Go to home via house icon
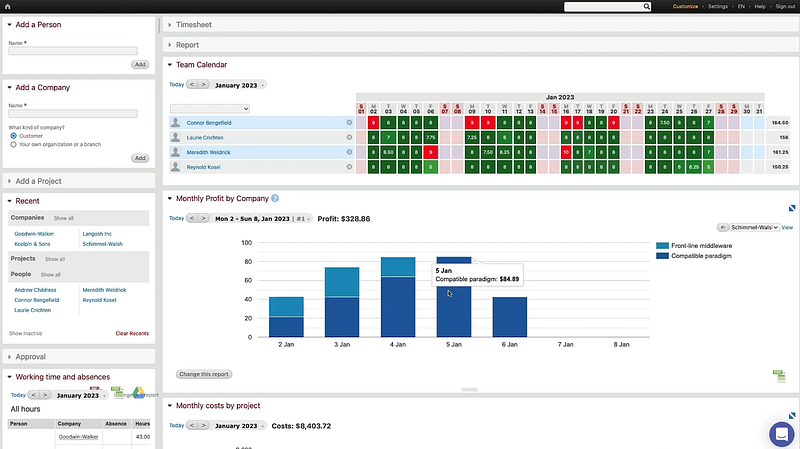800x449 pixels. 7,7
